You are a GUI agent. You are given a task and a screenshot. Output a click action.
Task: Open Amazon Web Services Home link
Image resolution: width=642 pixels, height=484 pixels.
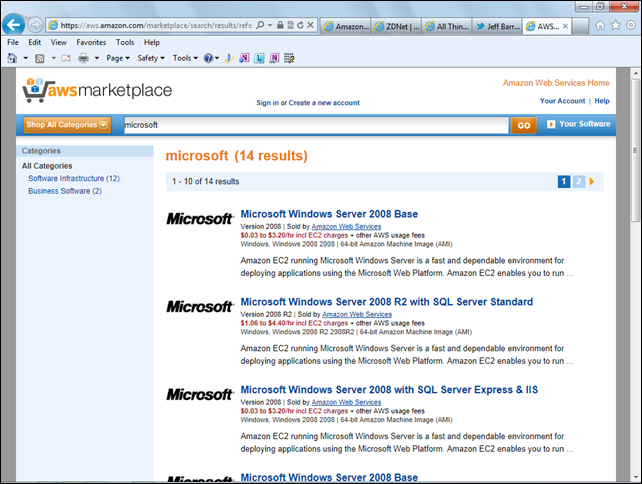point(556,83)
